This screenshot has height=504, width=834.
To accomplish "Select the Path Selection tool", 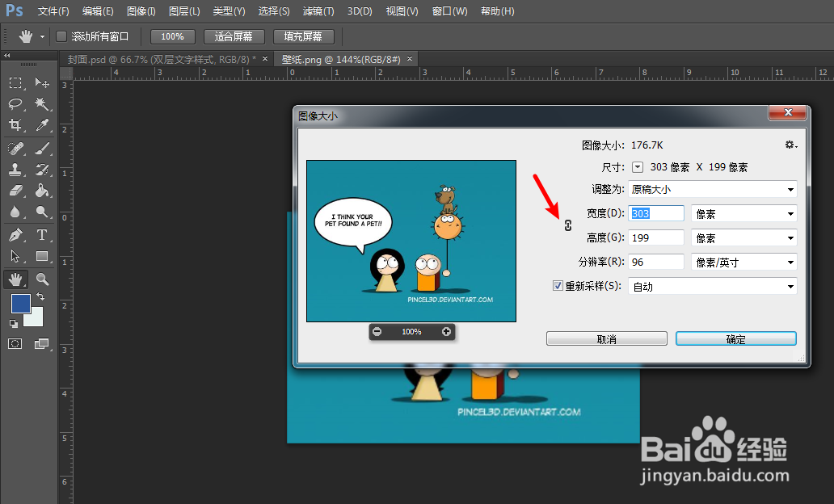I will pos(15,256).
